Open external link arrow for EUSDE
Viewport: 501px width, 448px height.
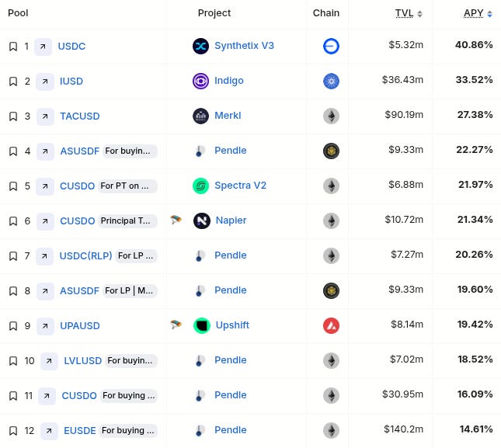(x=49, y=431)
